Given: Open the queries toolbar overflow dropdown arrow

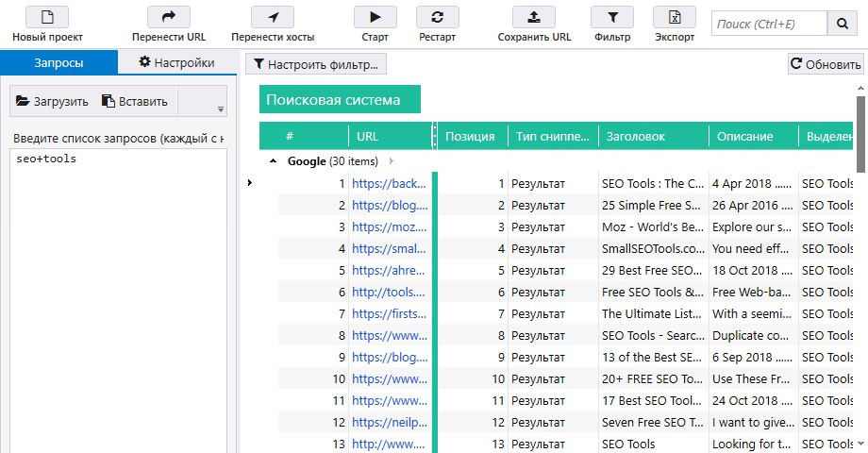Looking at the screenshot, I should click(221, 109).
